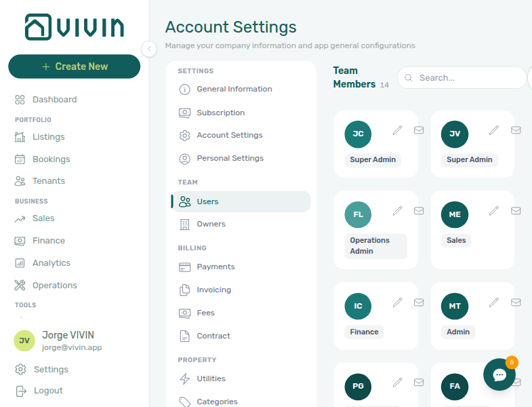Click the Finance role tag
Image resolution: width=532 pixels, height=407 pixels.
click(364, 332)
